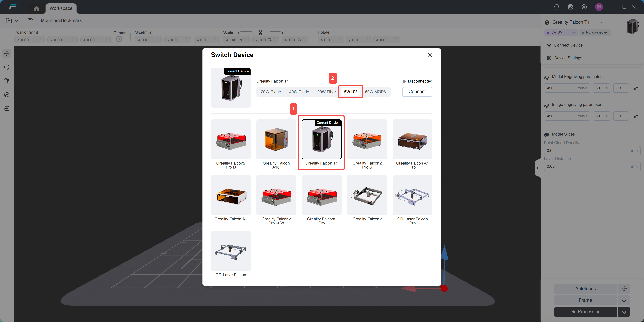Screen dimensions: 644x322
Task: Open Model Engraving advanced settings sliders icon
Action: point(636,88)
